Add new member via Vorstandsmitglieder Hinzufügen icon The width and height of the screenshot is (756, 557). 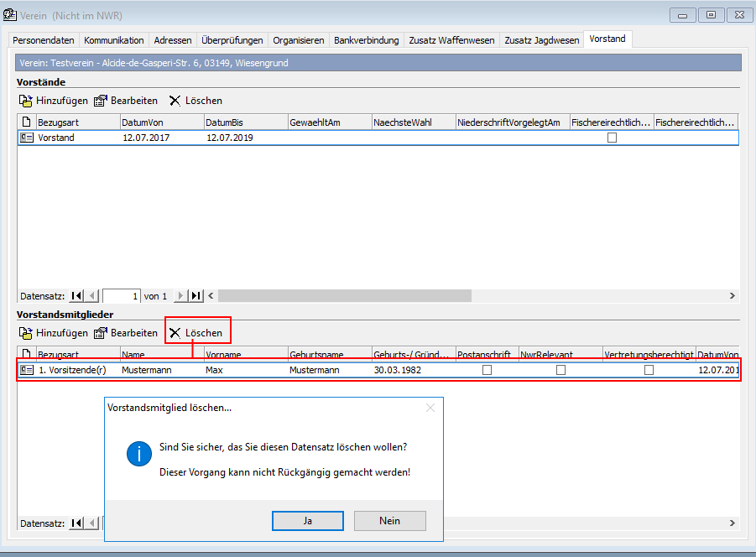click(25, 333)
